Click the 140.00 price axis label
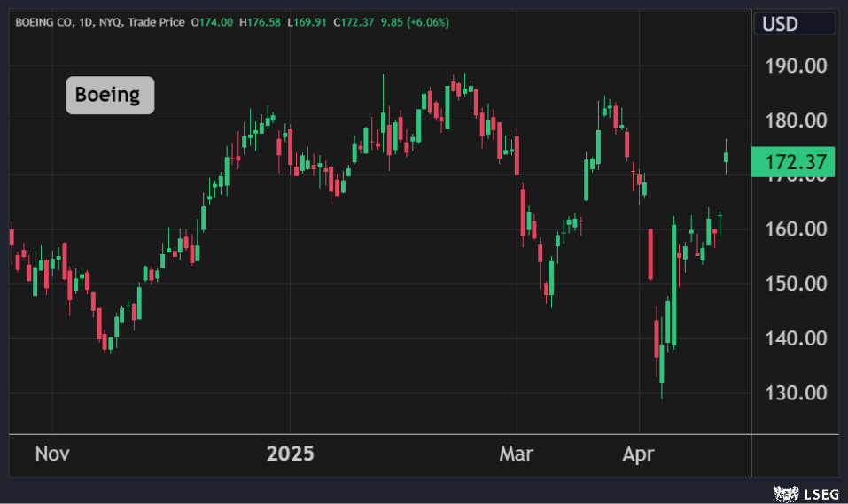Screen dimensions: 848x504 pyautogui.click(x=795, y=338)
